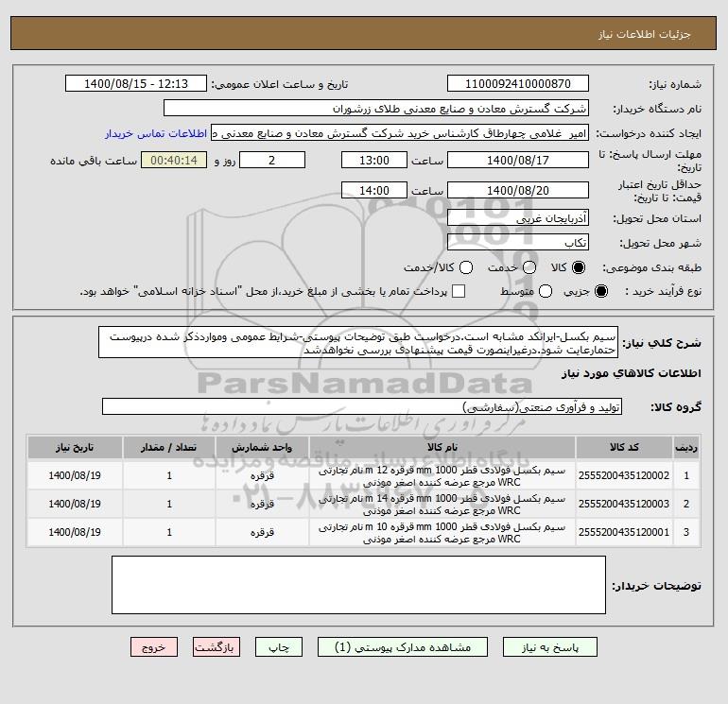
Task: Click delivery province آذربایجان غربی field
Action: pos(518,217)
